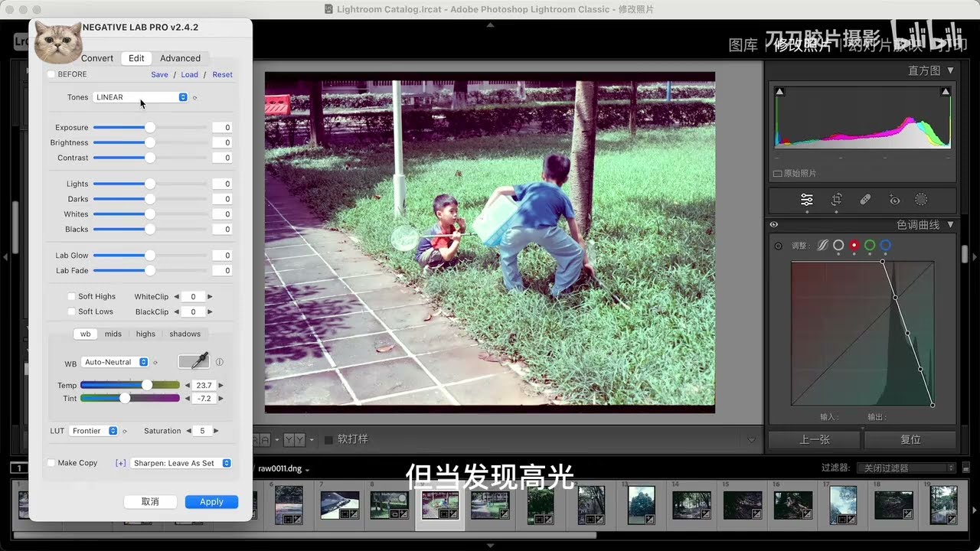Screen dimensions: 980x551
Task: Toggle the highlight clipping indicator in histogram
Action: click(946, 92)
